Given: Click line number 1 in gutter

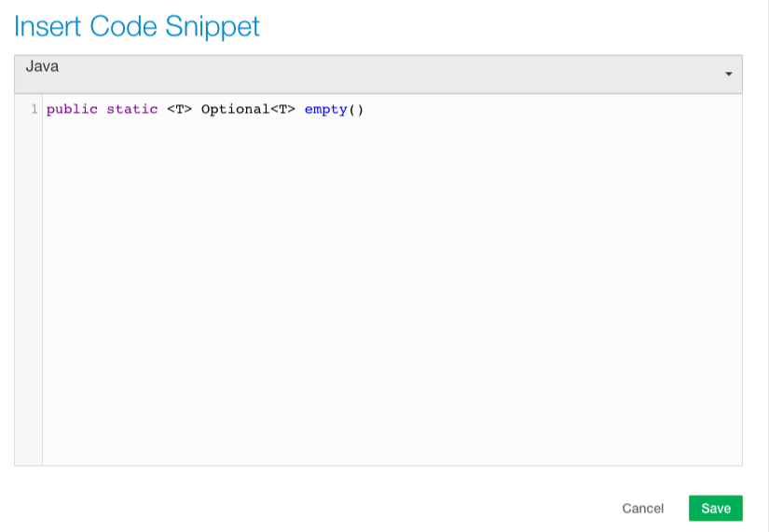Looking at the screenshot, I should pyautogui.click(x=34, y=110).
